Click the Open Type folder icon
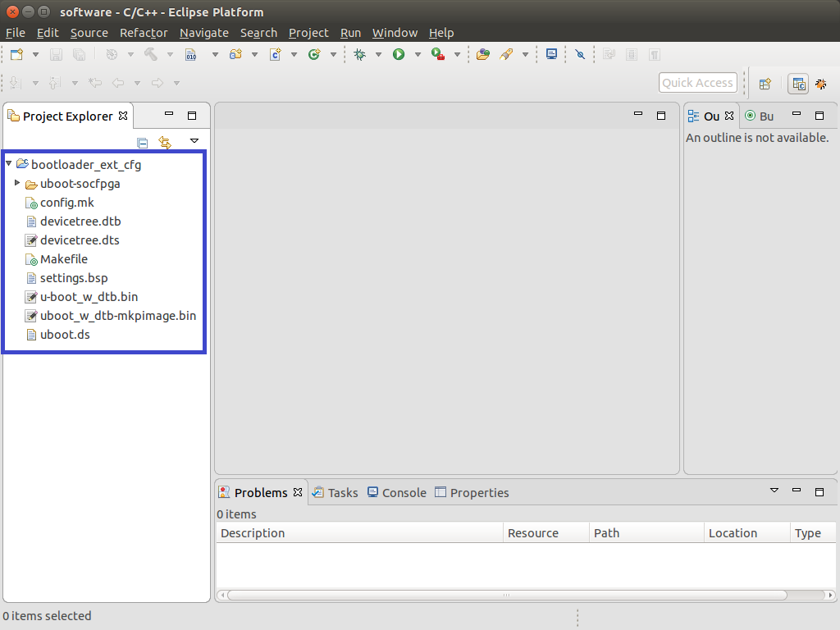Image resolution: width=840 pixels, height=630 pixels. 483,55
